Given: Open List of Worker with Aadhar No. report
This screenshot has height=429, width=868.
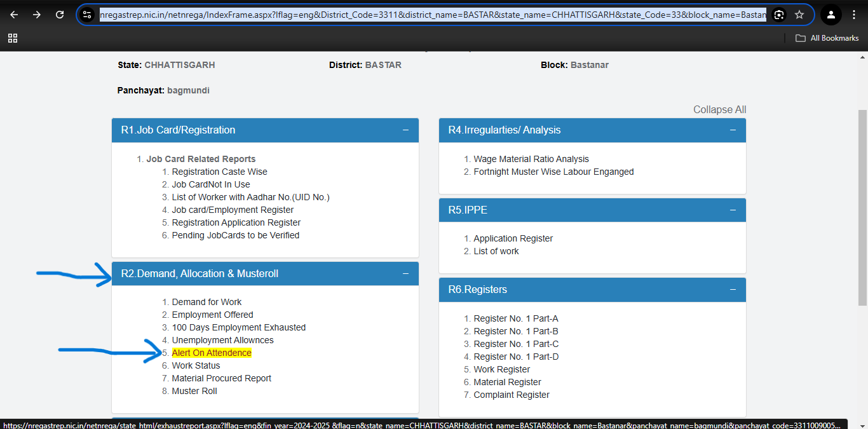Looking at the screenshot, I should click(x=251, y=197).
